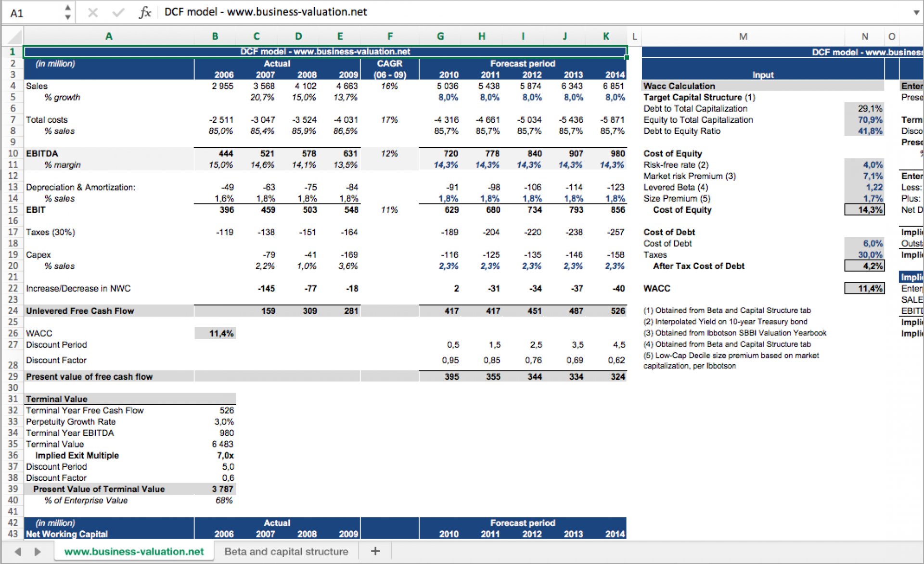Click the Add Sheet plus icon

[x=375, y=551]
